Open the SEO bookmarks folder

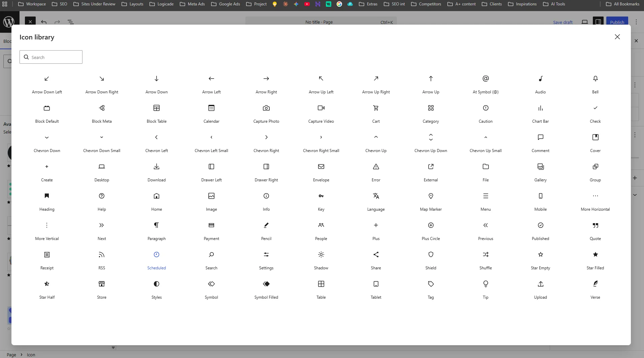[59, 4]
